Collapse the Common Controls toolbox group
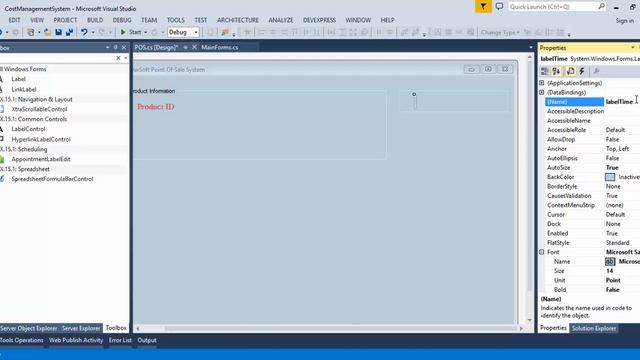The width and height of the screenshot is (640, 360). [x=33, y=119]
